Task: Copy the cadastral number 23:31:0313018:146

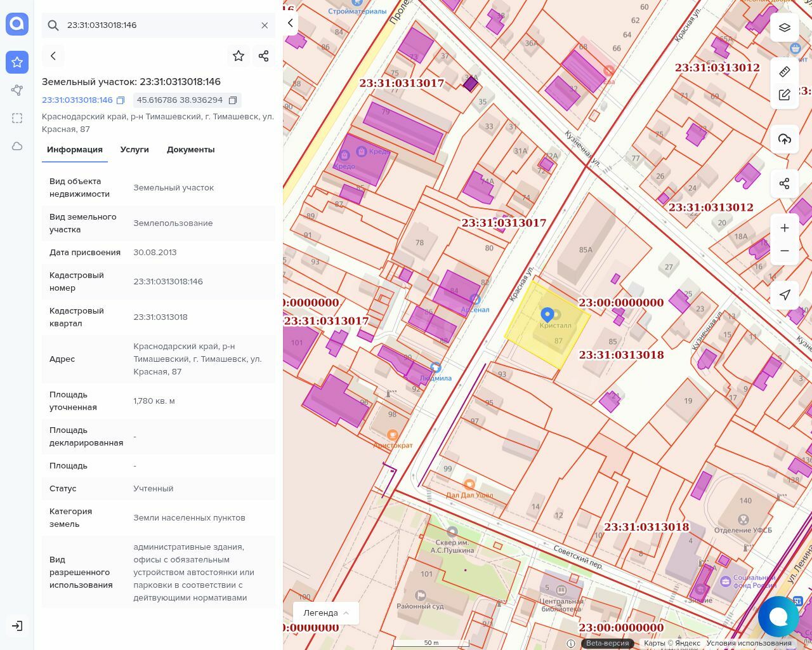Action: click(x=121, y=100)
